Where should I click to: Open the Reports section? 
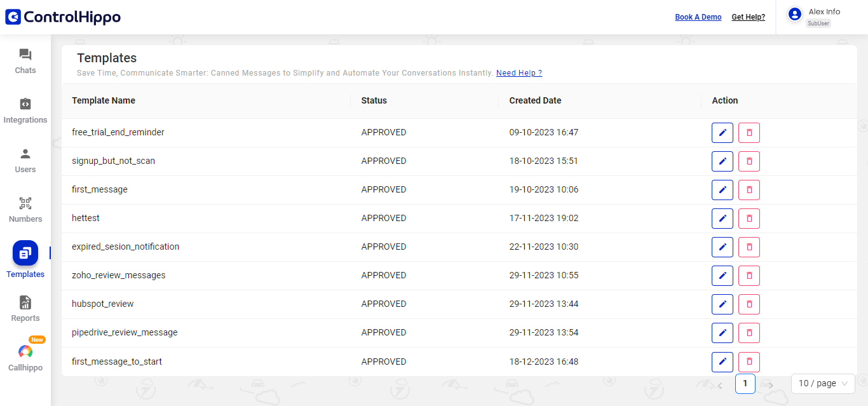(x=25, y=309)
